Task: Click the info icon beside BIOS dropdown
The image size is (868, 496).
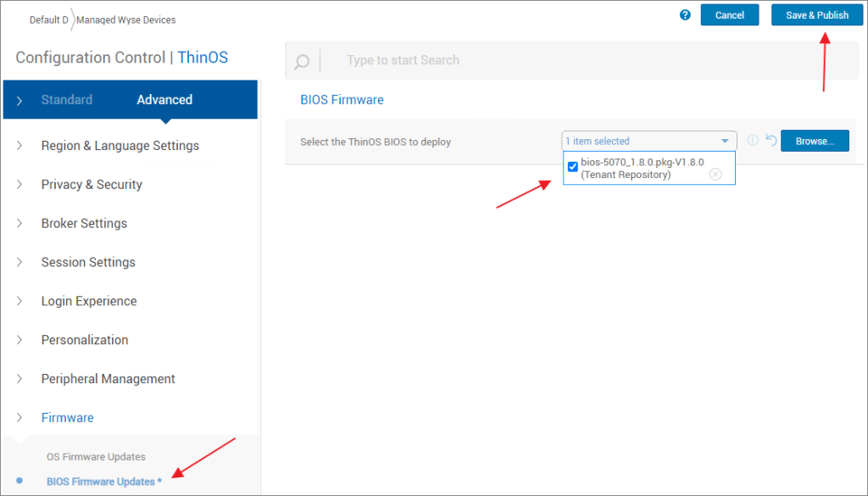Action: click(x=753, y=141)
